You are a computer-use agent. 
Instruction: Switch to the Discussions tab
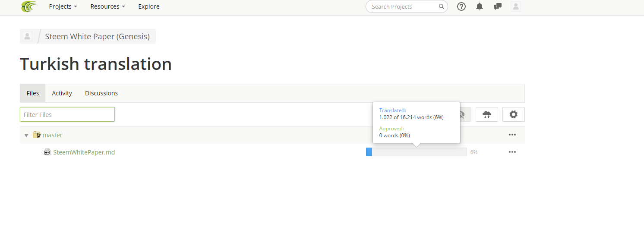(x=101, y=93)
